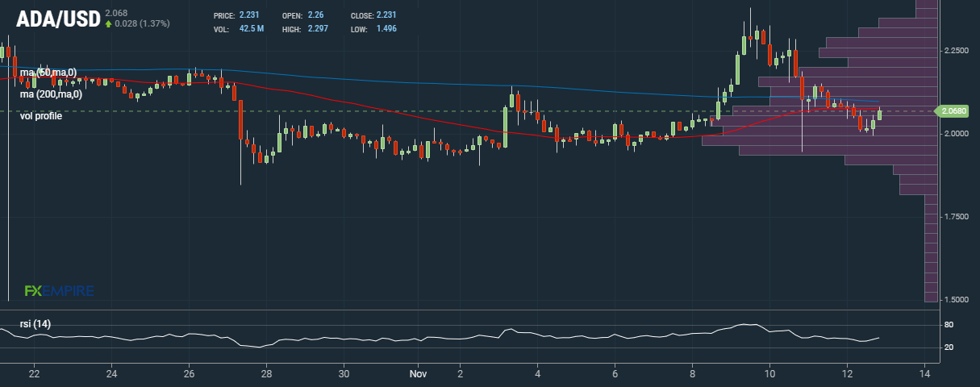Click the CLOSE value 2.231
This screenshot has width=980, height=387.
386,15
